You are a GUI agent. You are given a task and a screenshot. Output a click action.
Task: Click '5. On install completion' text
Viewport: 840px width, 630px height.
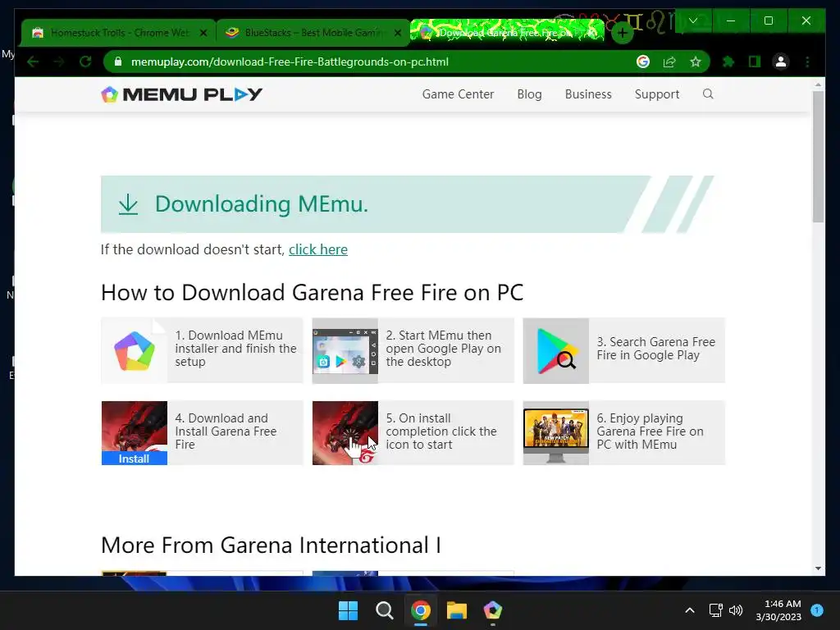point(441,431)
